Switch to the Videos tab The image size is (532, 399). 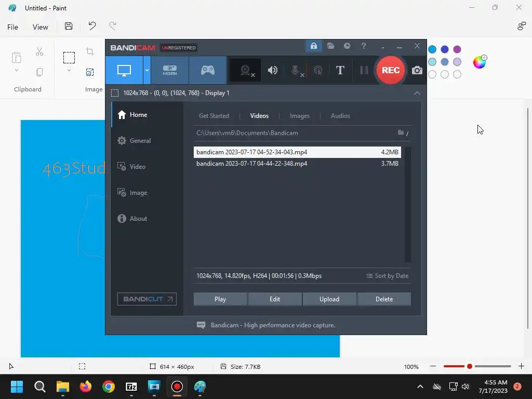[x=259, y=116]
